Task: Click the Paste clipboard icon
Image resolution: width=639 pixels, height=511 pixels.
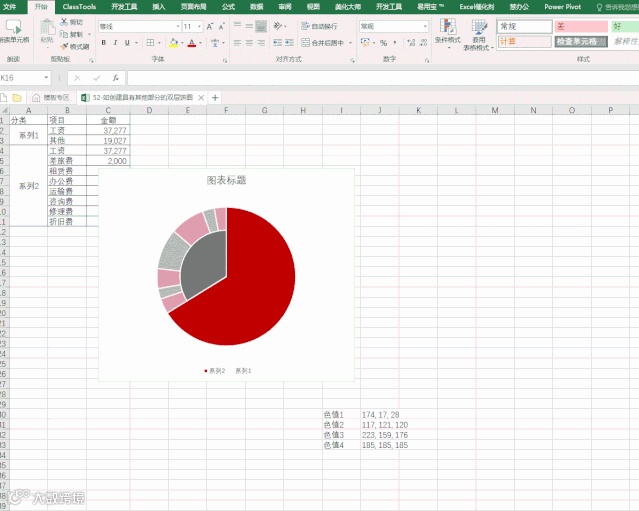Action: tap(47, 27)
